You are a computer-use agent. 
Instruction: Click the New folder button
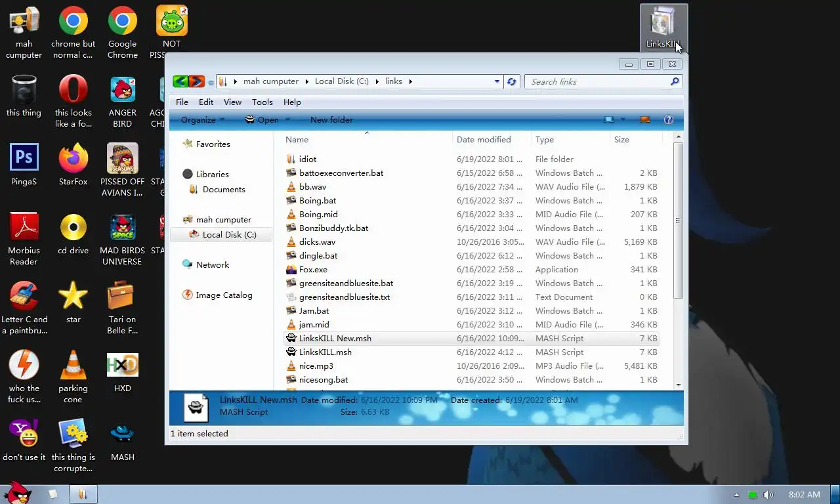[331, 119]
